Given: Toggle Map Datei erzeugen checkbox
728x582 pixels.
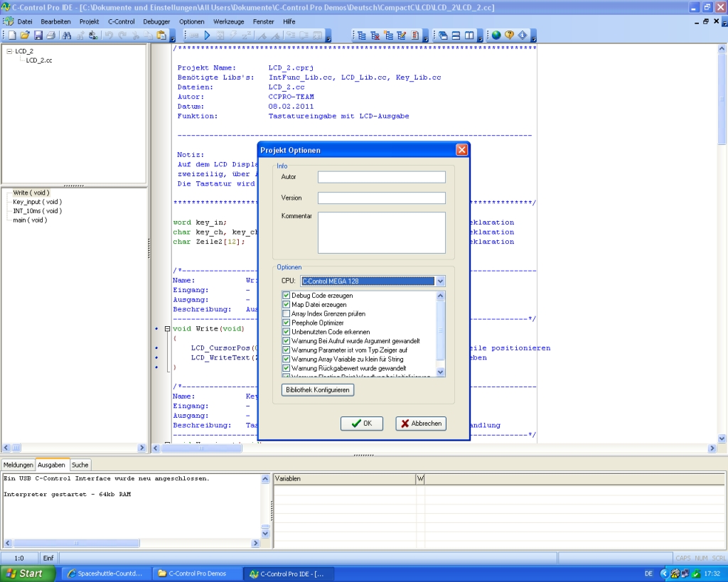Looking at the screenshot, I should [287, 304].
